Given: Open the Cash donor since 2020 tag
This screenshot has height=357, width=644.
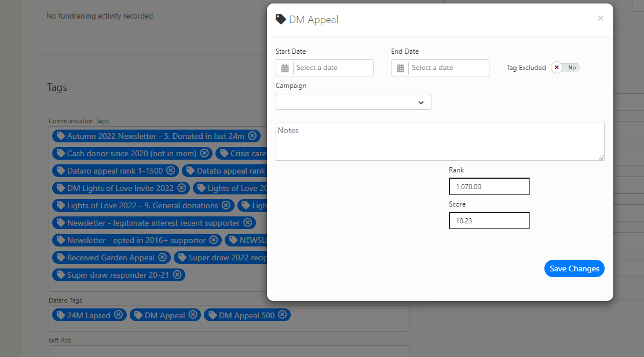Looking at the screenshot, I should (131, 153).
